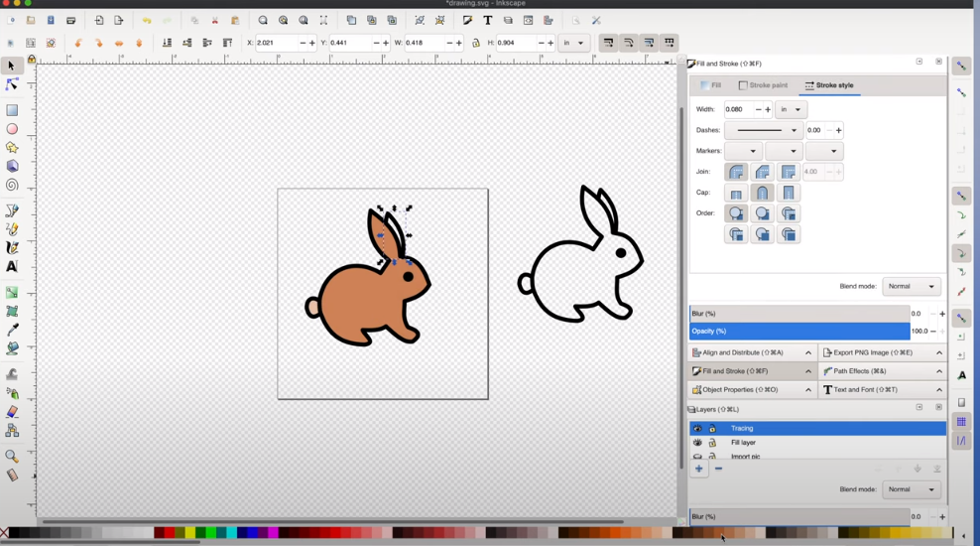Pick the Dropper color picker tool

tap(11, 330)
